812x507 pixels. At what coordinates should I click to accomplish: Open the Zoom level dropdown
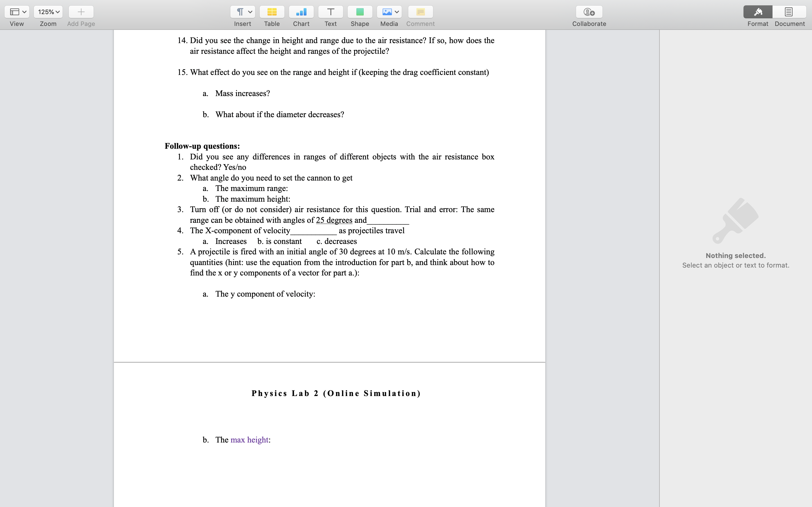[x=48, y=12]
